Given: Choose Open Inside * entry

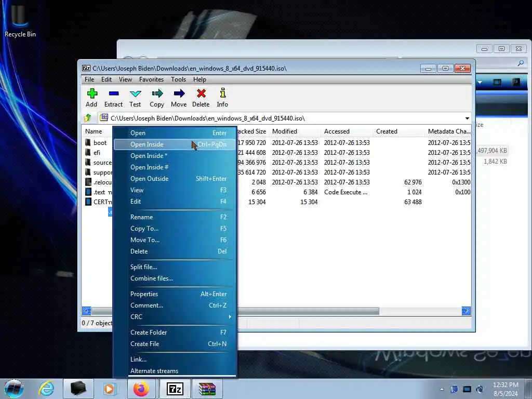Looking at the screenshot, I should [175, 156].
